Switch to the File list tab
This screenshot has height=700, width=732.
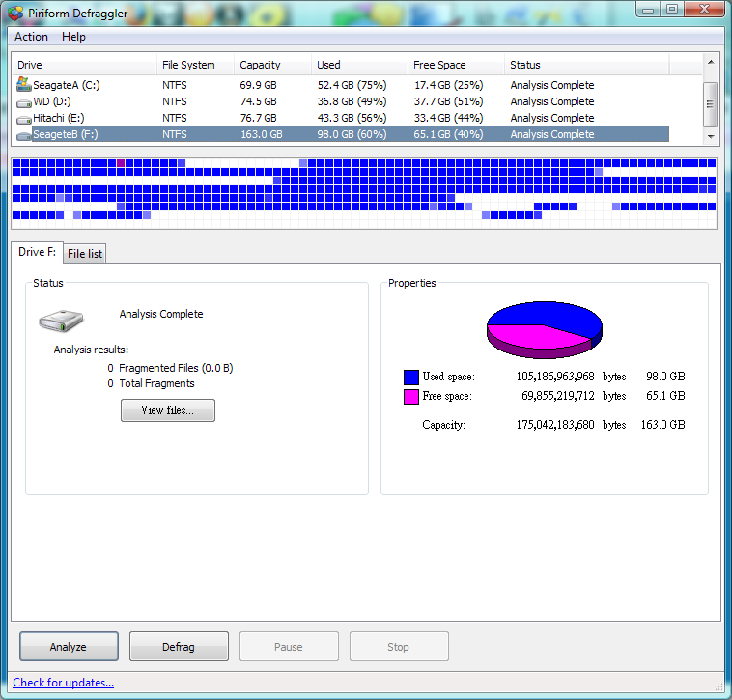coord(85,254)
